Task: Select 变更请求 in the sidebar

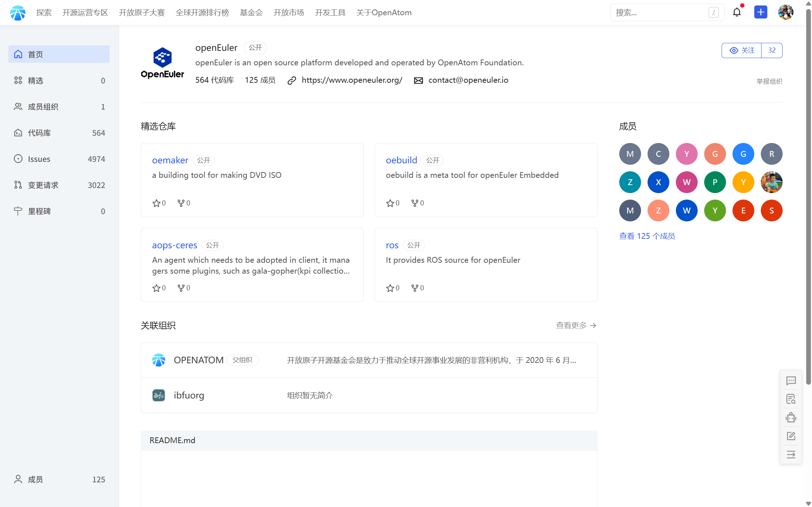Action: pyautogui.click(x=59, y=185)
